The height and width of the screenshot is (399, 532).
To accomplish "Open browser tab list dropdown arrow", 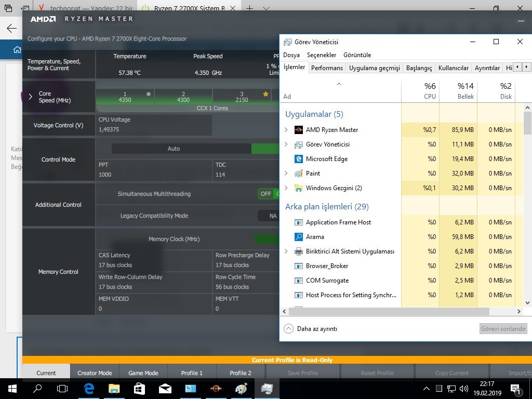I will point(266,8).
